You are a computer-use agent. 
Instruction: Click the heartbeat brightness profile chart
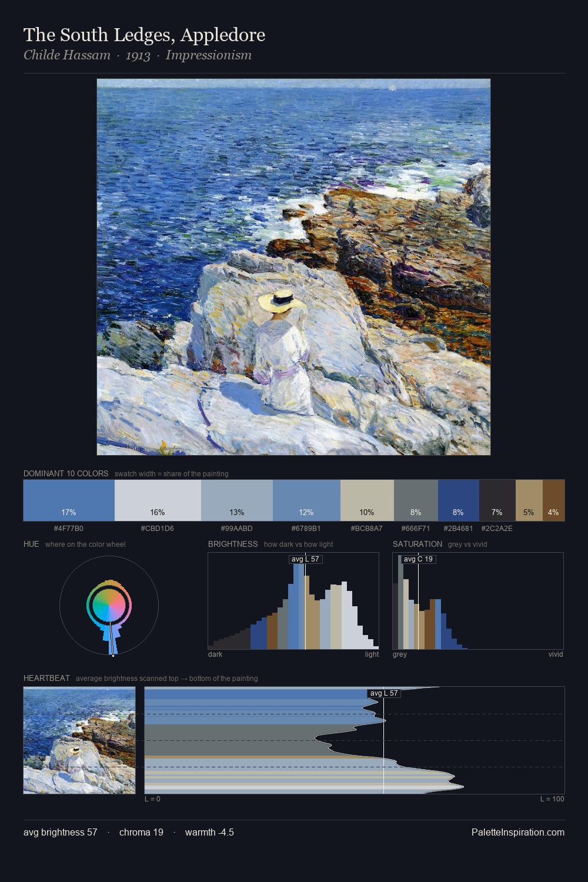(355, 740)
